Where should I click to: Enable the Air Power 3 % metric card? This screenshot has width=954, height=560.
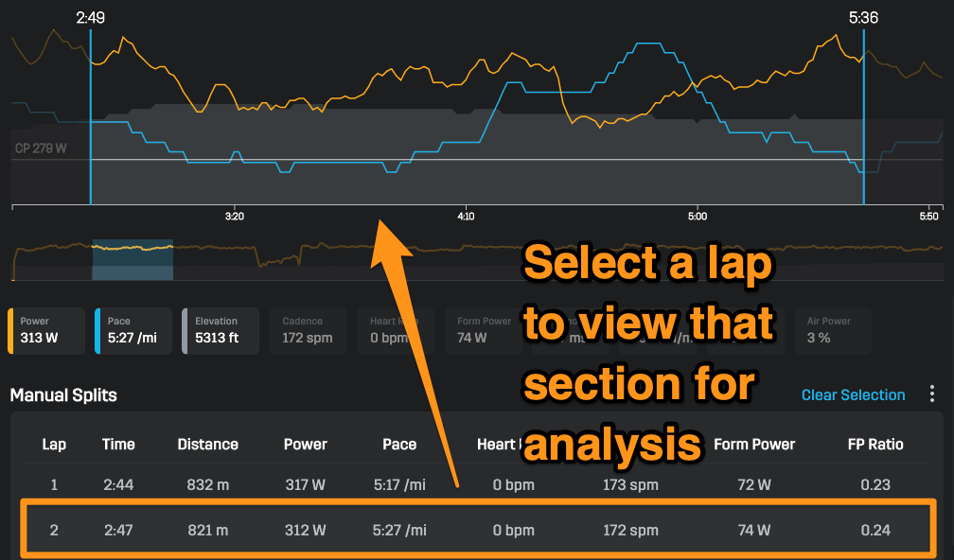coord(832,331)
